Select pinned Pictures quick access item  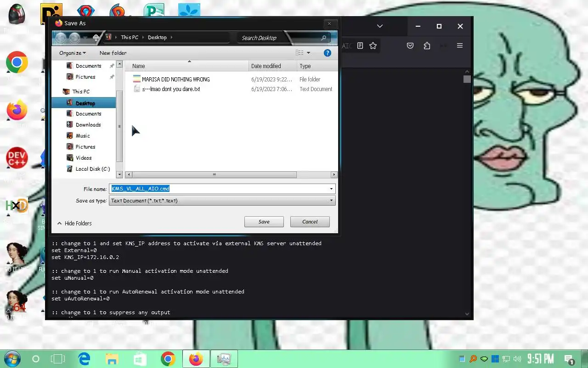point(85,77)
